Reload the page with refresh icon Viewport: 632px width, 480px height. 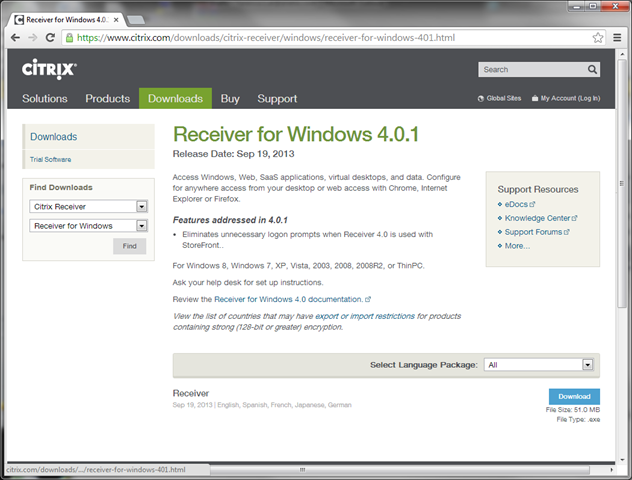(50, 38)
